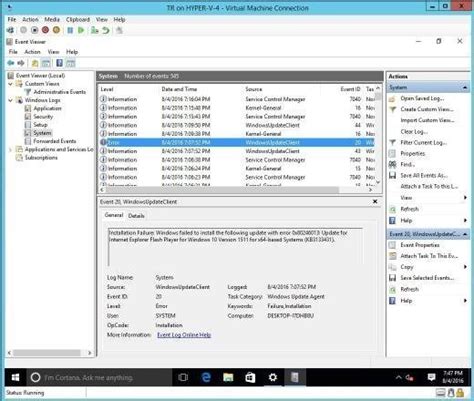Collapse the Windows Logs tree node
Image resolution: width=474 pixels, height=401 pixels.
click(10, 100)
